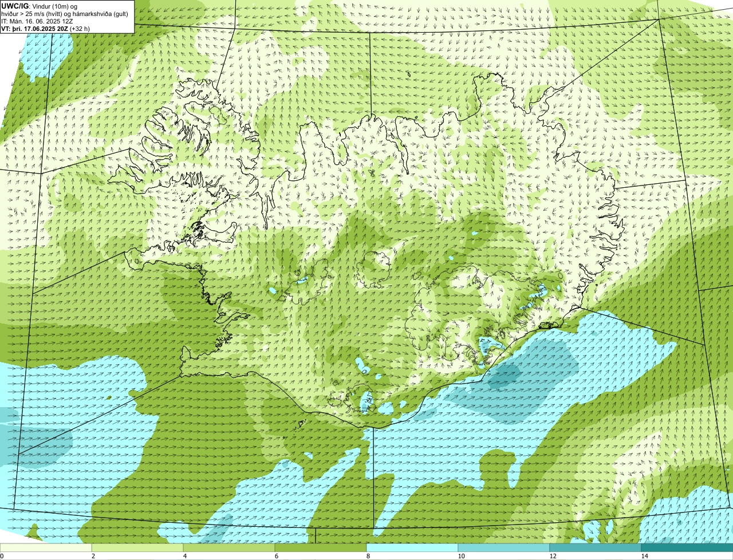The height and width of the screenshot is (560, 733).
Task: Click the 2–4 m/s light green legend swatch
Action: click(137, 547)
